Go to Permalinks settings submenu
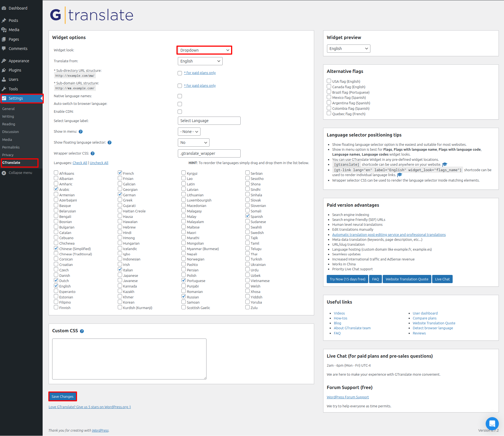The image size is (504, 436). coord(11,147)
